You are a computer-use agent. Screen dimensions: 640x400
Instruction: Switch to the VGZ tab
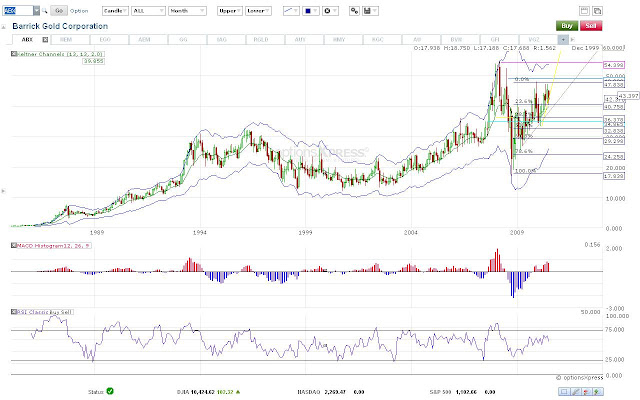[534, 40]
